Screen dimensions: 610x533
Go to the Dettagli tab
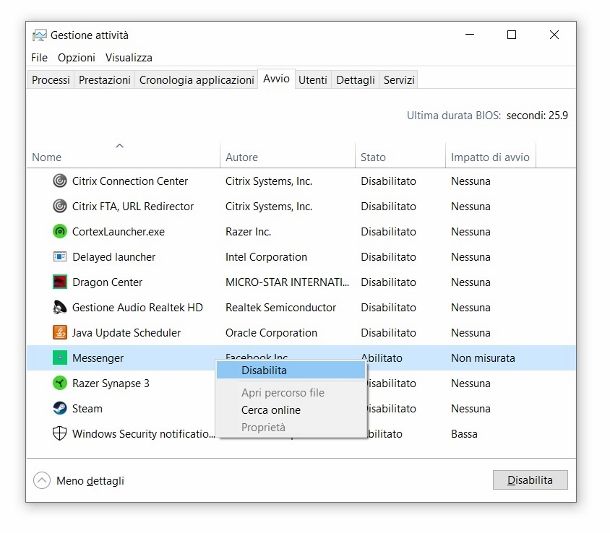pos(355,80)
